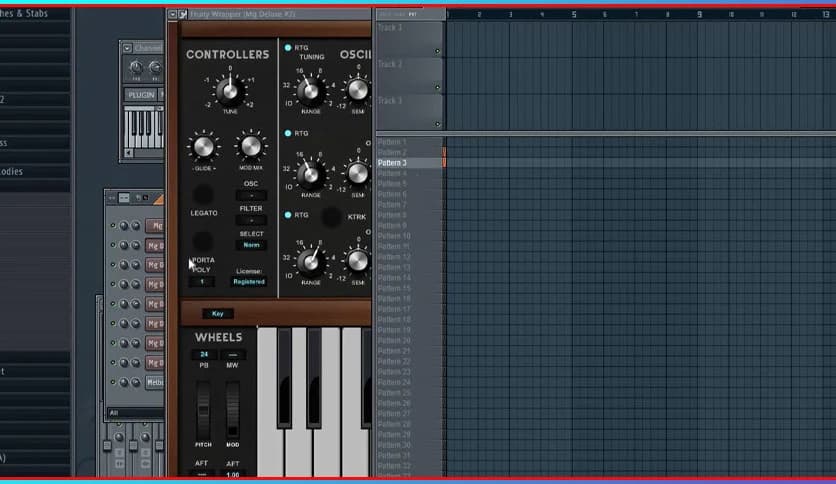Viewport: 836px width, 484px height.
Task: Toggle mute LED on Track 2
Action: (438, 87)
